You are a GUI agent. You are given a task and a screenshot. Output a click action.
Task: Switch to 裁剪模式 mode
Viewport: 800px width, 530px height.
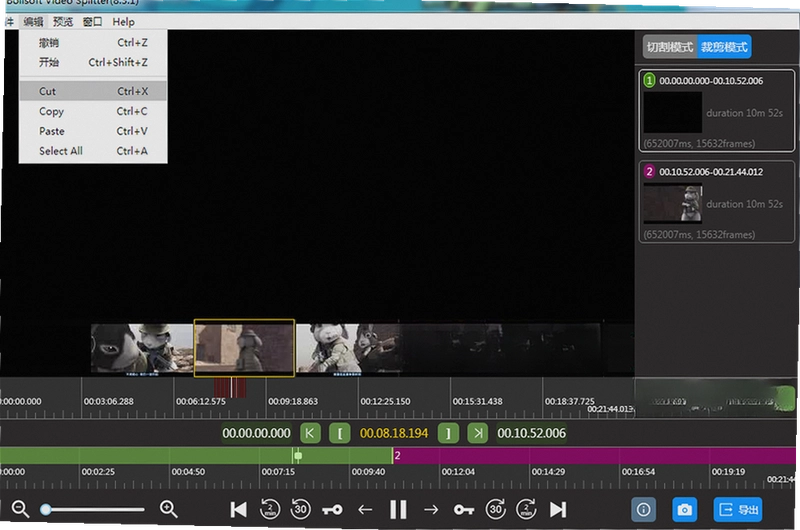(724, 47)
